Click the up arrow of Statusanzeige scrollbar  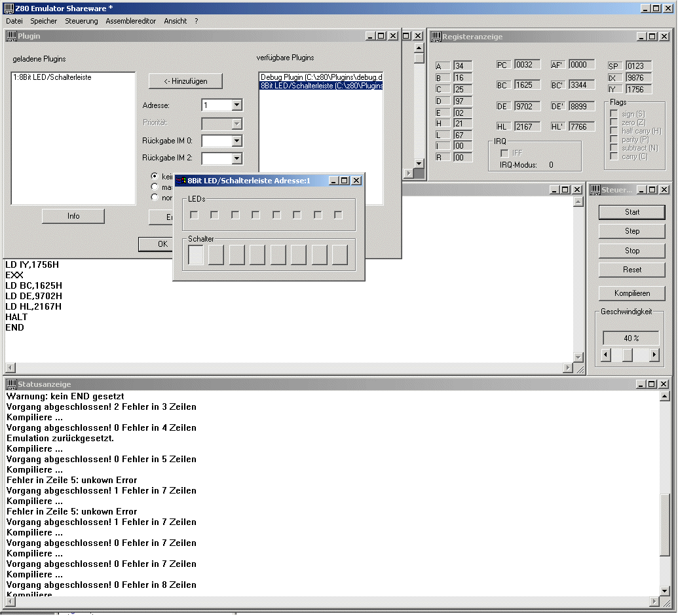point(665,396)
